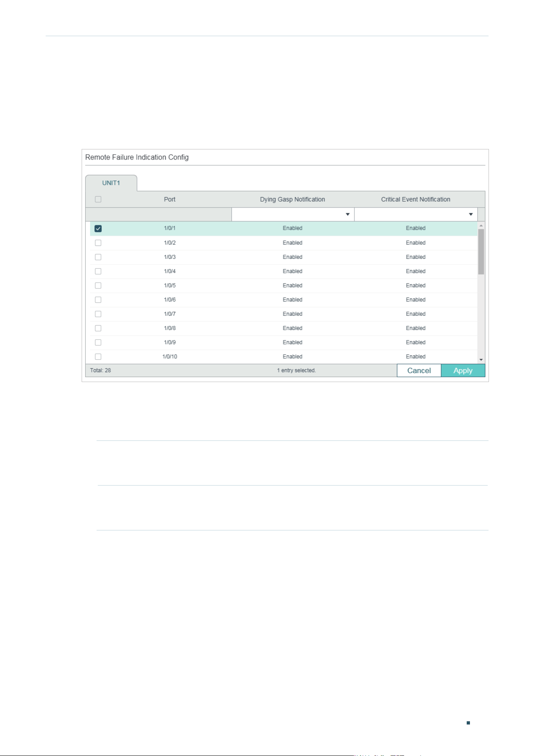Viewport: 535px width, 756px height.
Task: Check the checkbox for port 1/0/4
Action: [x=98, y=271]
